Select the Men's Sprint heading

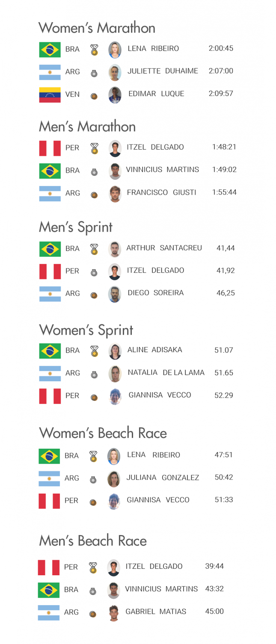coord(76,227)
